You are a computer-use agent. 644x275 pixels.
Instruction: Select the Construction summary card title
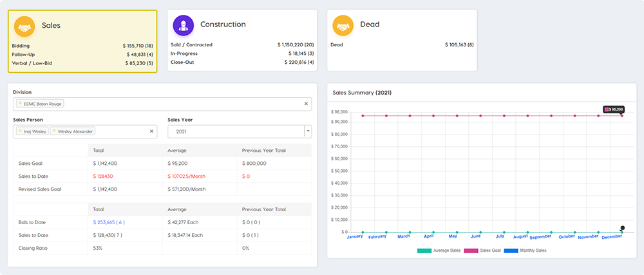(223, 24)
